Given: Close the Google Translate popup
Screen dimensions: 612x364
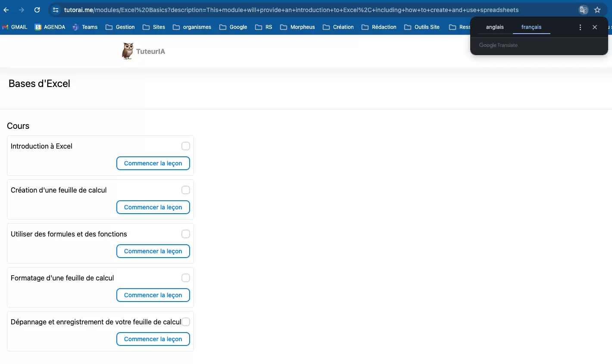Looking at the screenshot, I should [595, 27].
